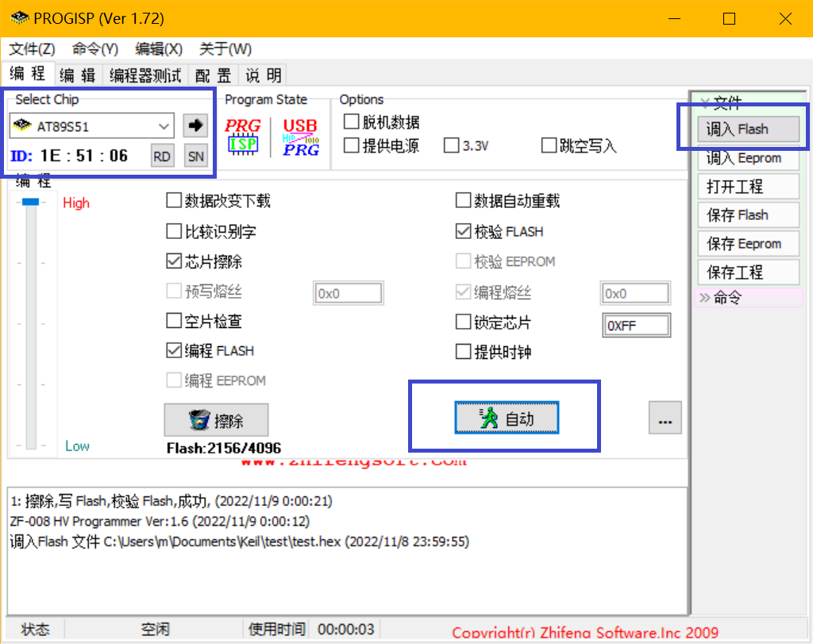
Task: Click the 擦除 erase button with trash icon
Action: click(216, 420)
